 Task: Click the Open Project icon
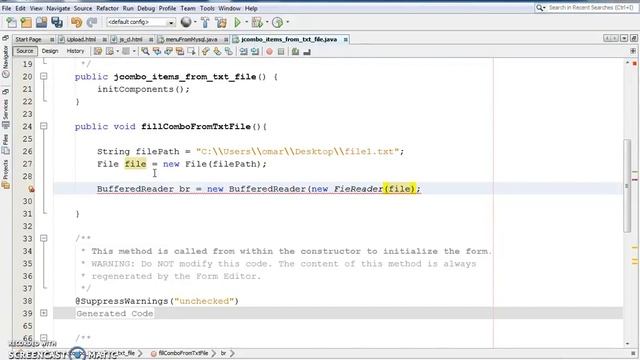coord(41,22)
